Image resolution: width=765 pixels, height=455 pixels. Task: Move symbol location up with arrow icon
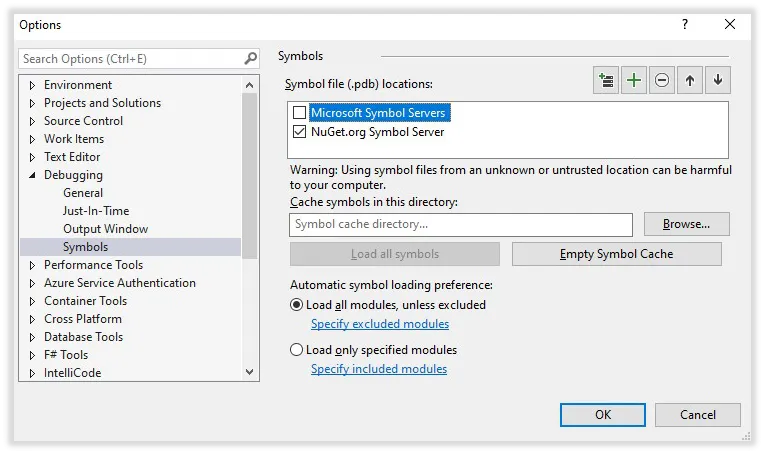pos(689,80)
